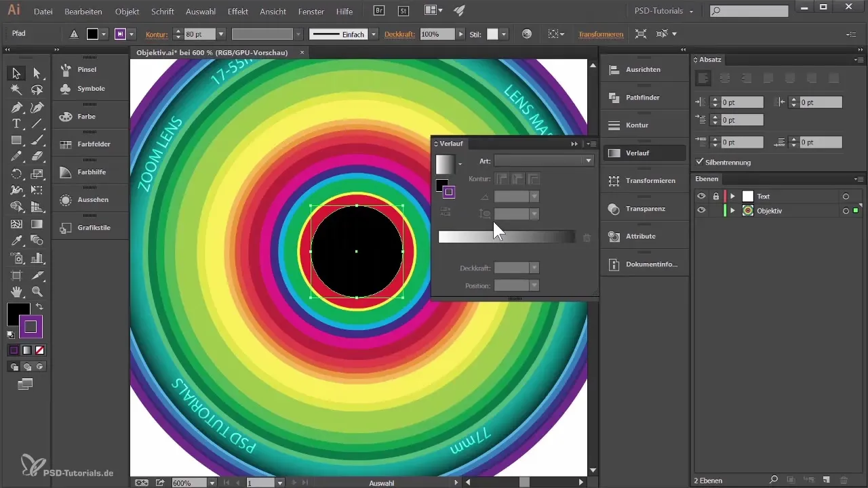Image resolution: width=868 pixels, height=488 pixels.
Task: Choose left paragraph alignment in Absatz
Action: (703, 79)
